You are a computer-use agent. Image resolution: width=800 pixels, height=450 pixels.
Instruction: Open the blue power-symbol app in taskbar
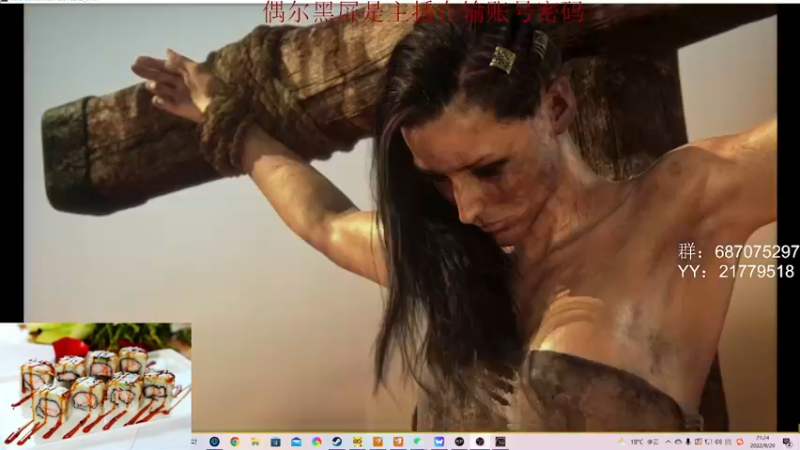click(x=214, y=441)
